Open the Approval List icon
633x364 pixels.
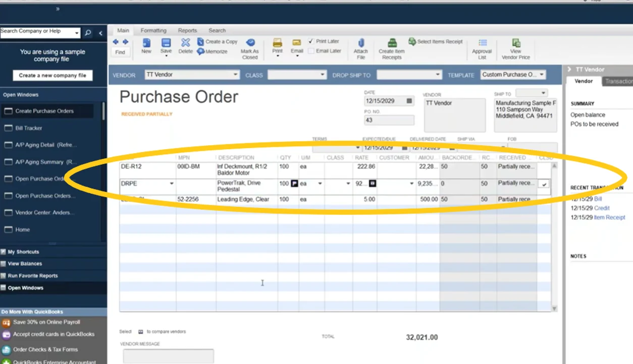click(x=482, y=44)
